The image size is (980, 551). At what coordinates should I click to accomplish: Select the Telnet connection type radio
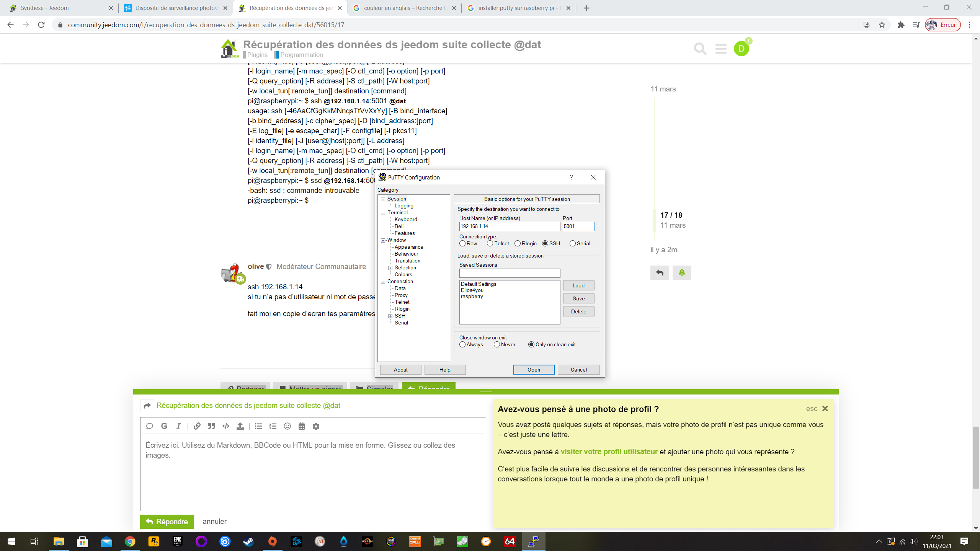click(490, 243)
